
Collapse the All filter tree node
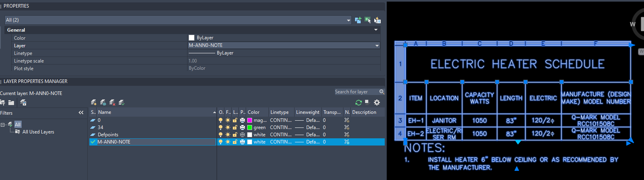tap(3, 125)
